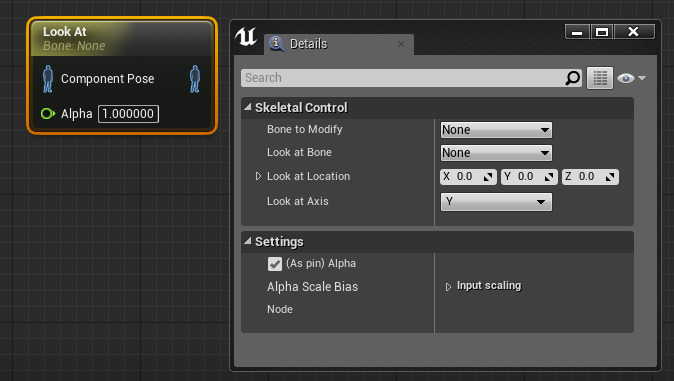Minimize the Details window
674x381 pixels.
(577, 32)
